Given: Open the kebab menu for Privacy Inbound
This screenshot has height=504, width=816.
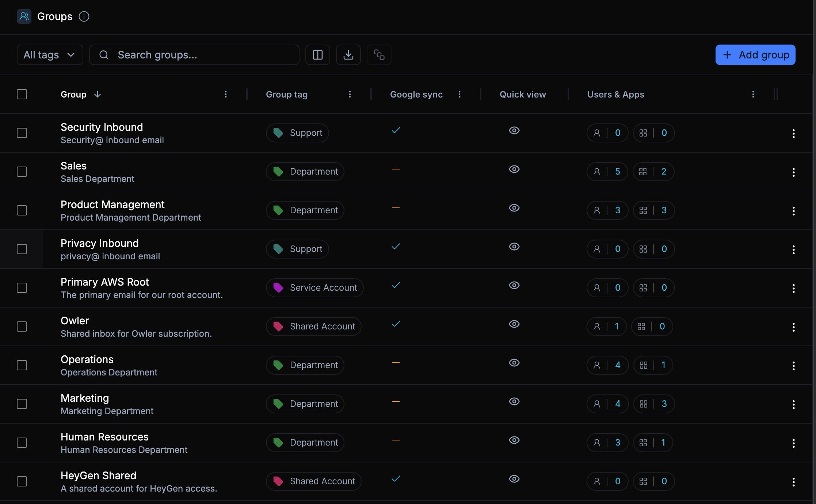Looking at the screenshot, I should [793, 249].
